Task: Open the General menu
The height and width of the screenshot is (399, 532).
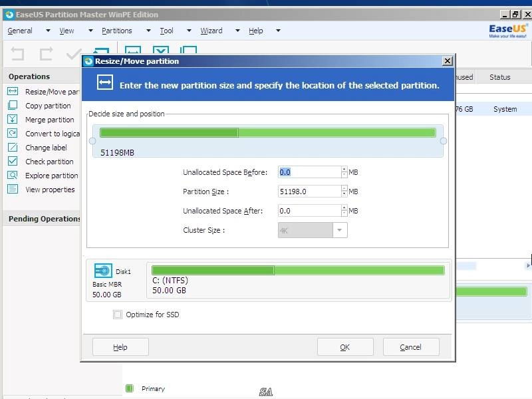Action: coord(20,31)
